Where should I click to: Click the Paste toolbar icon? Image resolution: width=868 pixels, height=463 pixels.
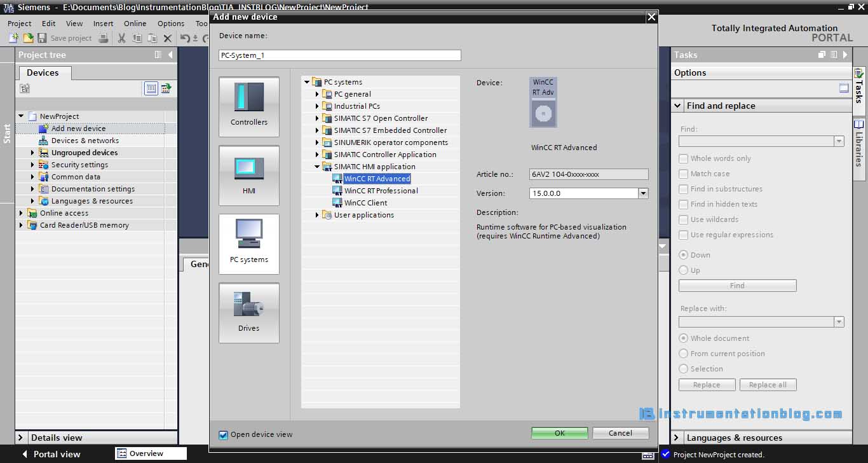(x=152, y=38)
